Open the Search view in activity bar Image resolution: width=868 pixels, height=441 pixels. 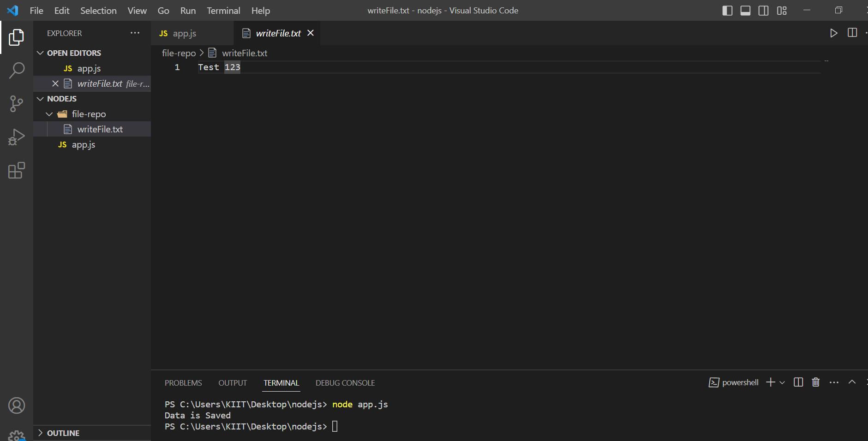coord(17,71)
